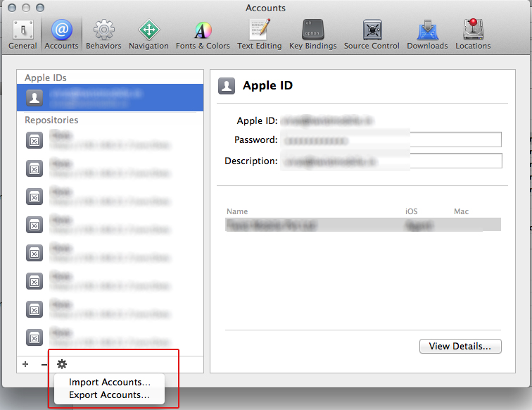Select the last repository in list
This screenshot has height=410, width=532.
110,337
